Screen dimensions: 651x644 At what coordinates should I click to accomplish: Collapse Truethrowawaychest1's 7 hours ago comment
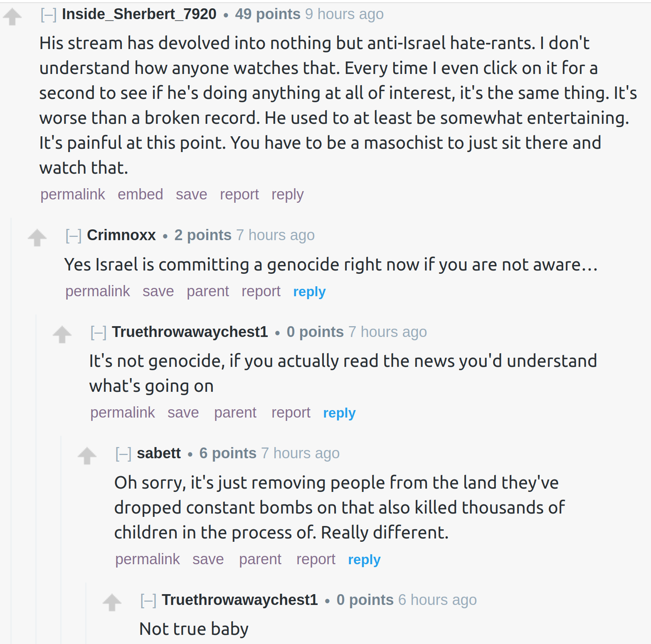99,332
